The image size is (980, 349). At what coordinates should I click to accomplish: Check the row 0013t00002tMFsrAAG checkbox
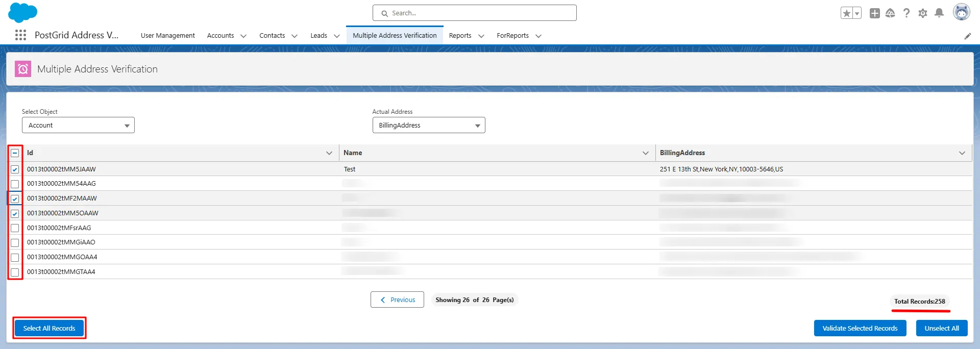tap(15, 228)
